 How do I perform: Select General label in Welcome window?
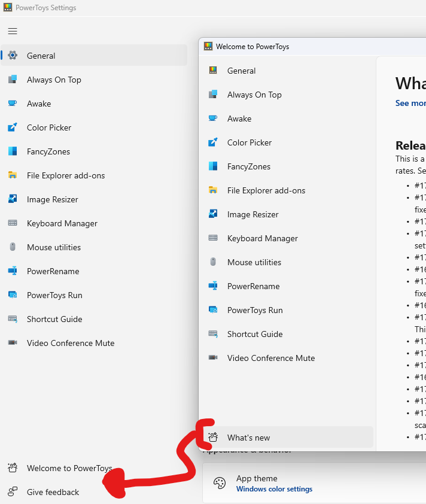[x=242, y=71]
